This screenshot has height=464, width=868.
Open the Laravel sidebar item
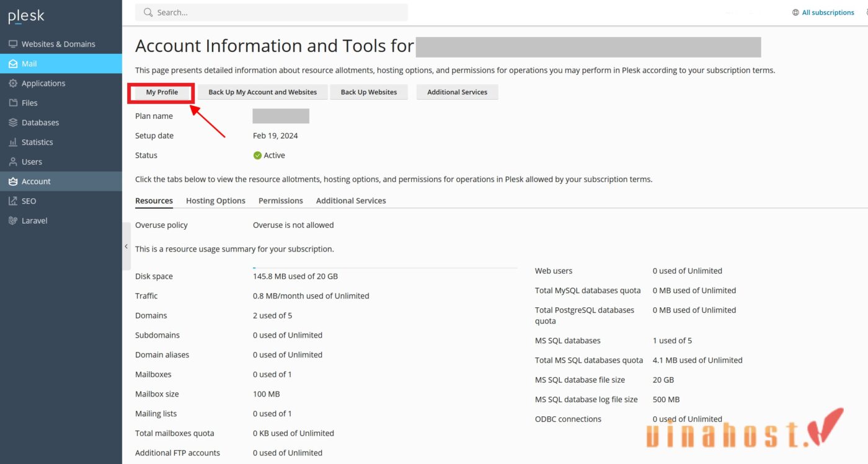(34, 221)
